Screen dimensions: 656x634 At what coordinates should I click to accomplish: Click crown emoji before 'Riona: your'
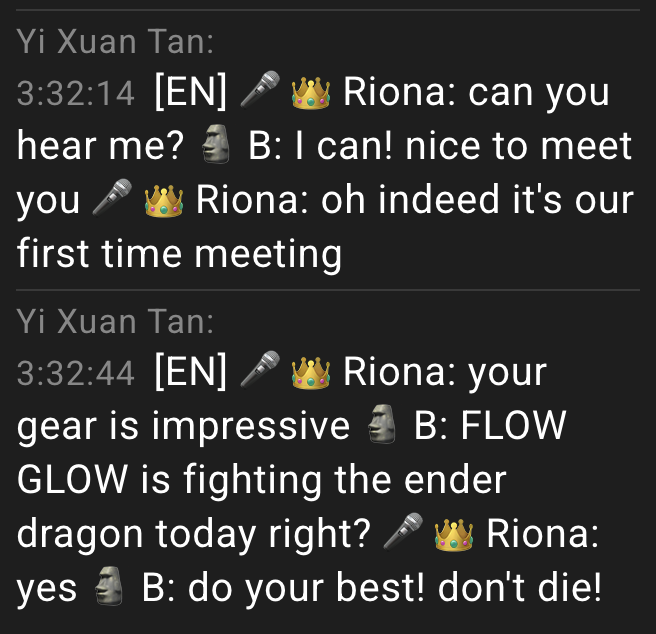tap(311, 373)
